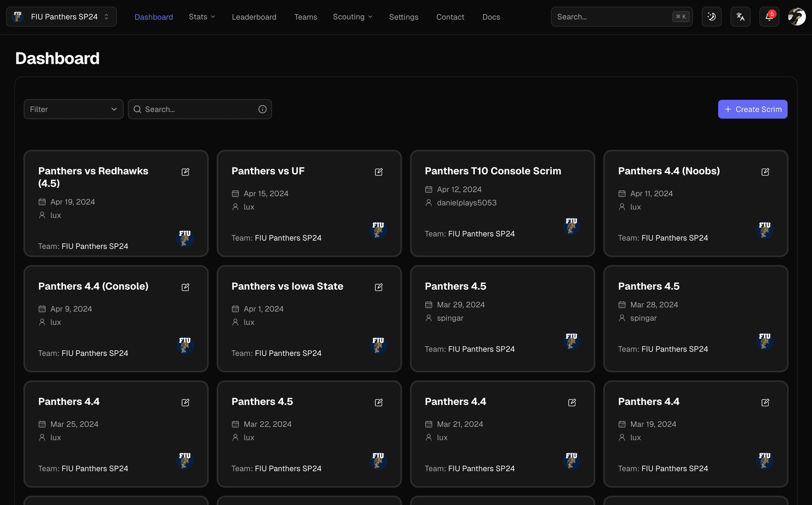
Task: Click the FIU Panthers team logo in the navbar
Action: (x=18, y=16)
